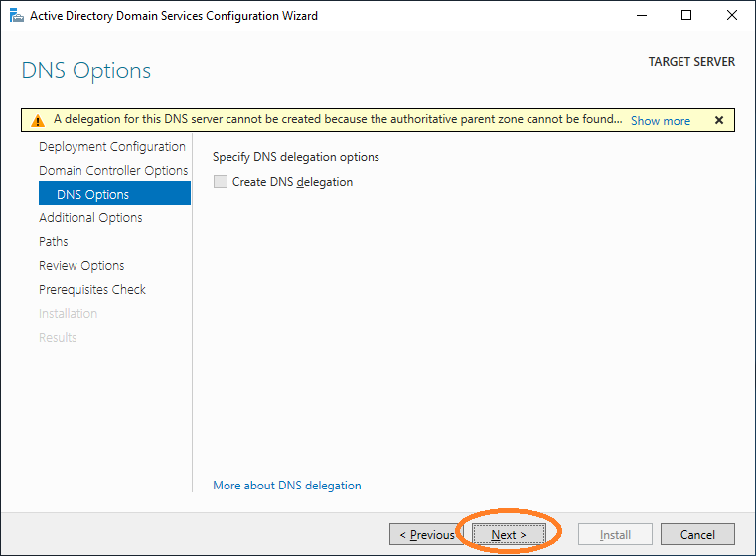Click the wizard app icon in title bar
The height and width of the screenshot is (558, 756).
click(x=15, y=16)
